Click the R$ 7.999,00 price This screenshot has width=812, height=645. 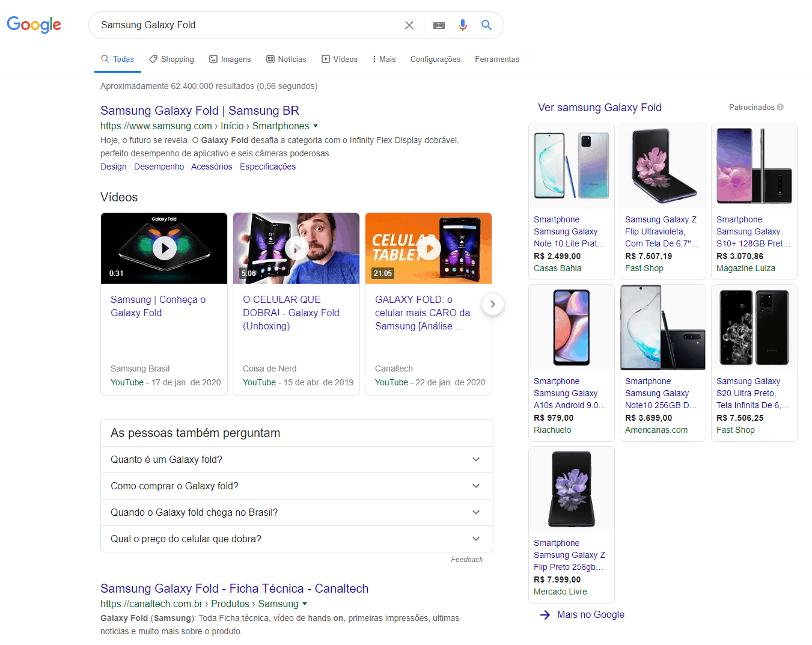(557, 579)
